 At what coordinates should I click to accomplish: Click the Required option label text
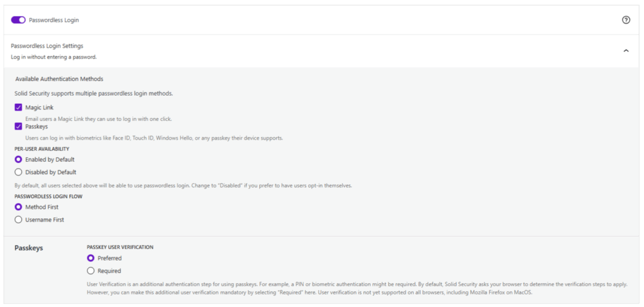pos(109,271)
